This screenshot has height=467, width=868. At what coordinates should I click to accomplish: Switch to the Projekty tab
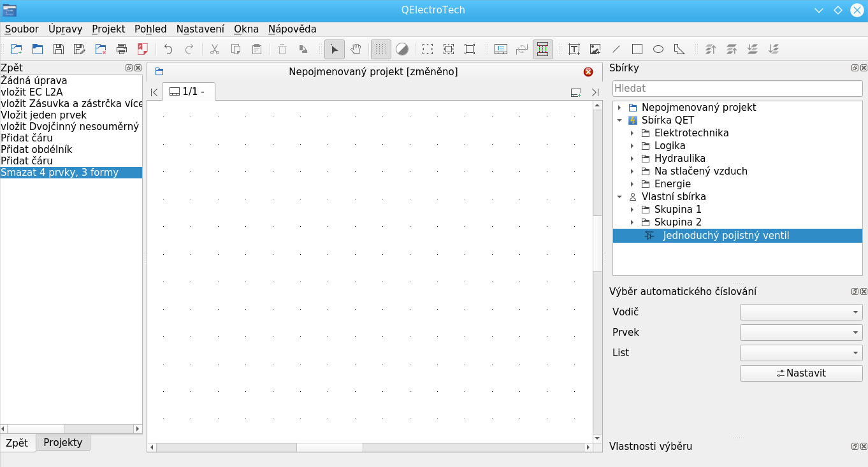click(x=62, y=442)
